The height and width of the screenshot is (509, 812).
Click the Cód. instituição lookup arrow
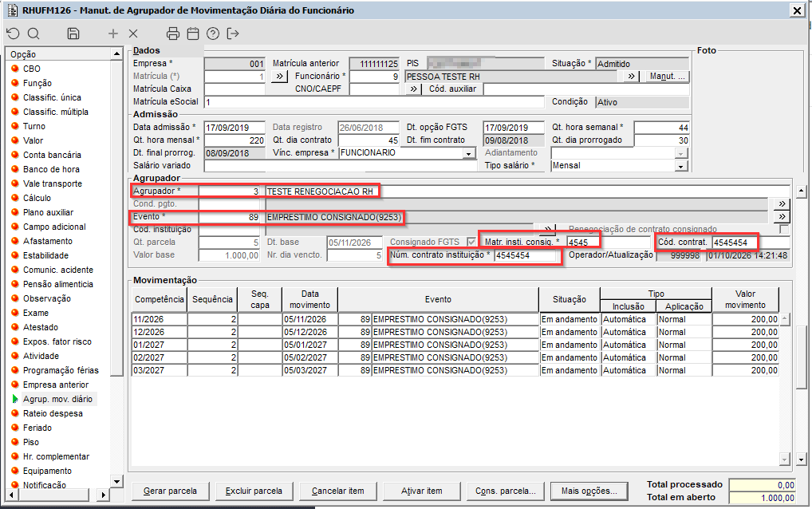click(x=548, y=228)
